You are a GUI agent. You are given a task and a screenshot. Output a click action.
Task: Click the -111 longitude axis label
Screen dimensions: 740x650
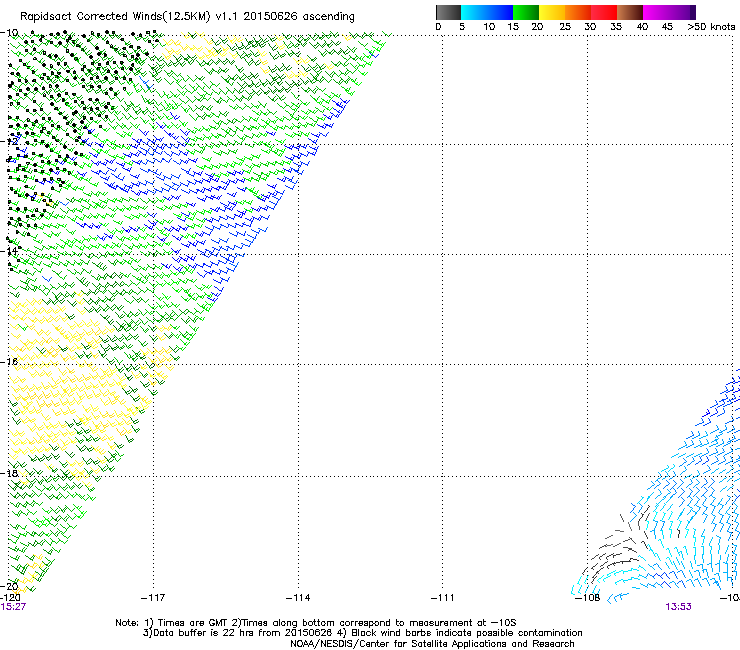(442, 598)
